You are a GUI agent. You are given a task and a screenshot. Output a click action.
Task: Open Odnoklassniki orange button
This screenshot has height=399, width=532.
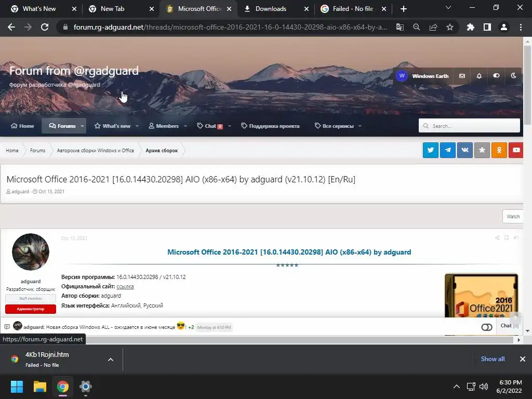click(499, 150)
